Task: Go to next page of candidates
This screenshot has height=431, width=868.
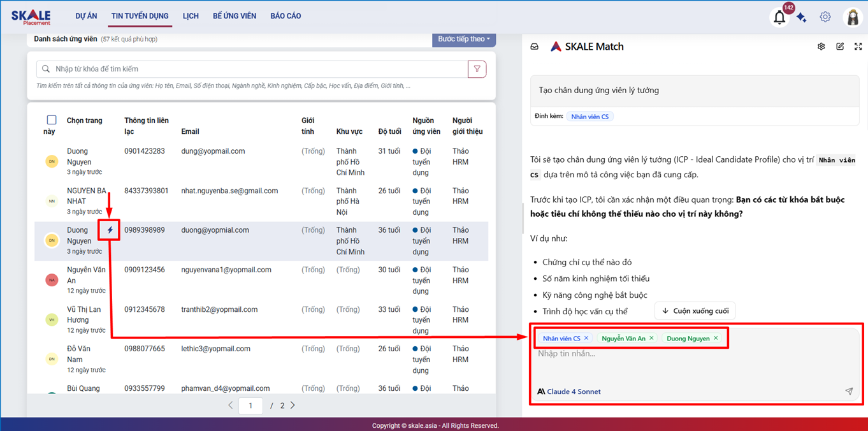Action: tap(293, 405)
